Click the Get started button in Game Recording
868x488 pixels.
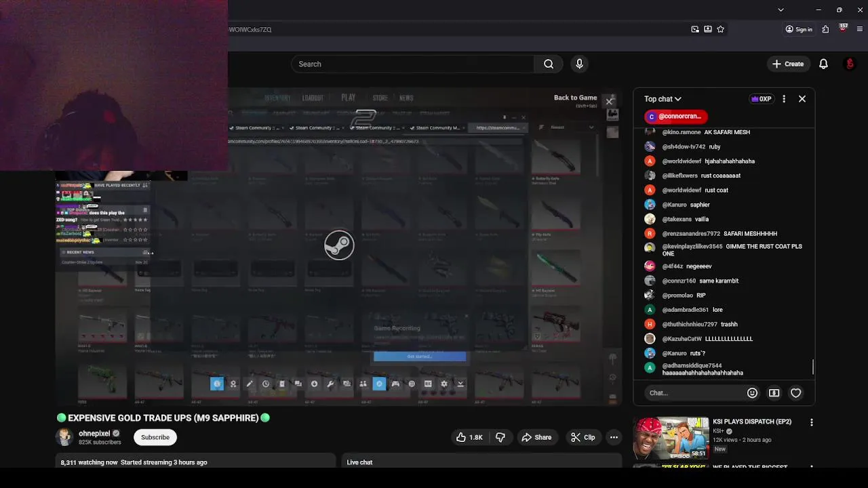click(x=419, y=357)
